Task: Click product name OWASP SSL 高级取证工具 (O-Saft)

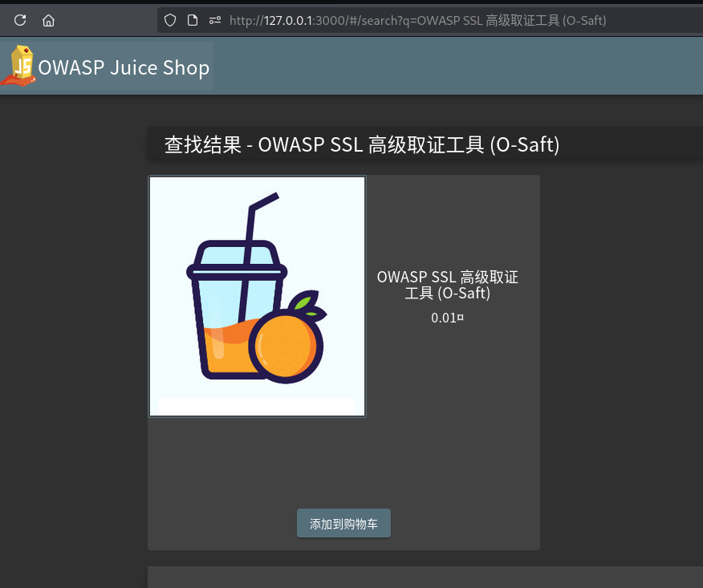Action: tap(448, 285)
